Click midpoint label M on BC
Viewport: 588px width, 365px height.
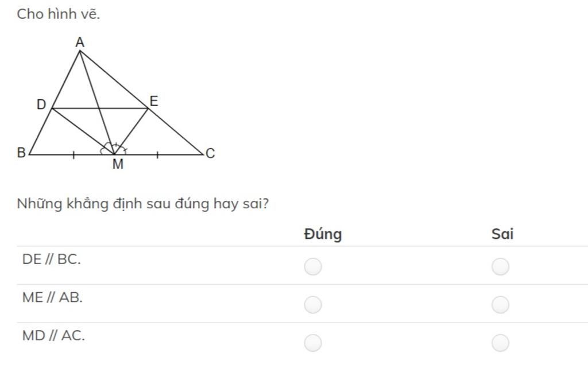pos(118,164)
